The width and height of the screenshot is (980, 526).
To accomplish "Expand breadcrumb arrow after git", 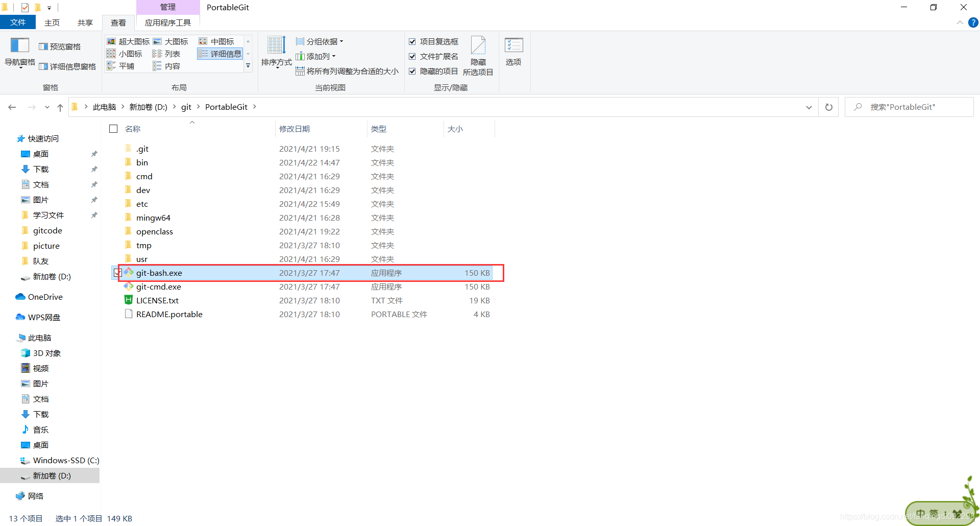I will [198, 107].
